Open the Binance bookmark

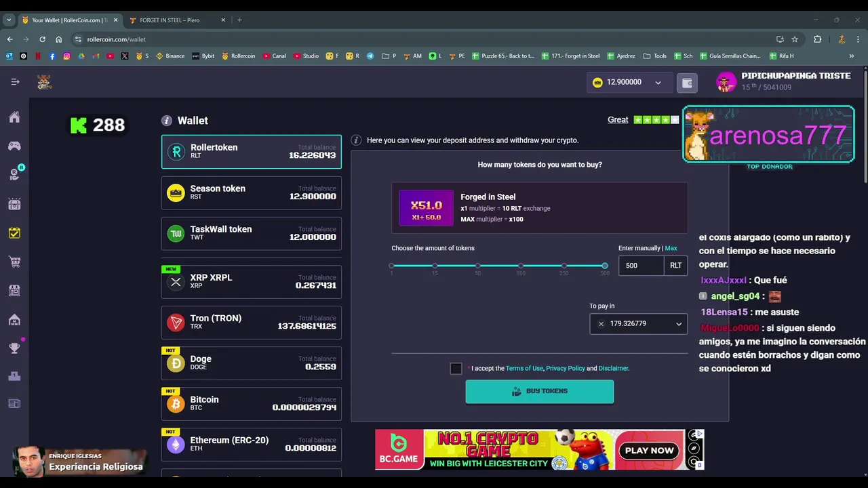[170, 56]
